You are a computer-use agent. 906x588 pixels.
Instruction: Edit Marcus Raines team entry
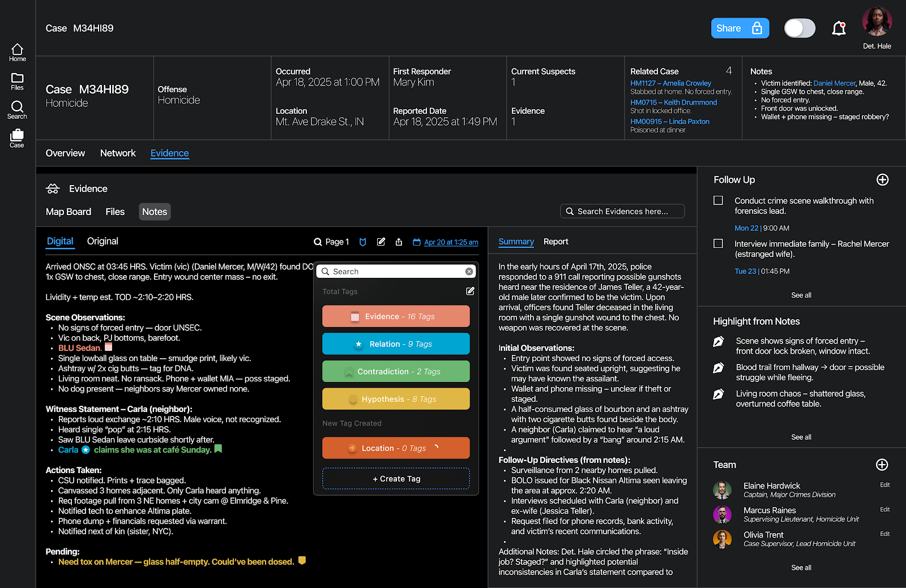coord(884,510)
